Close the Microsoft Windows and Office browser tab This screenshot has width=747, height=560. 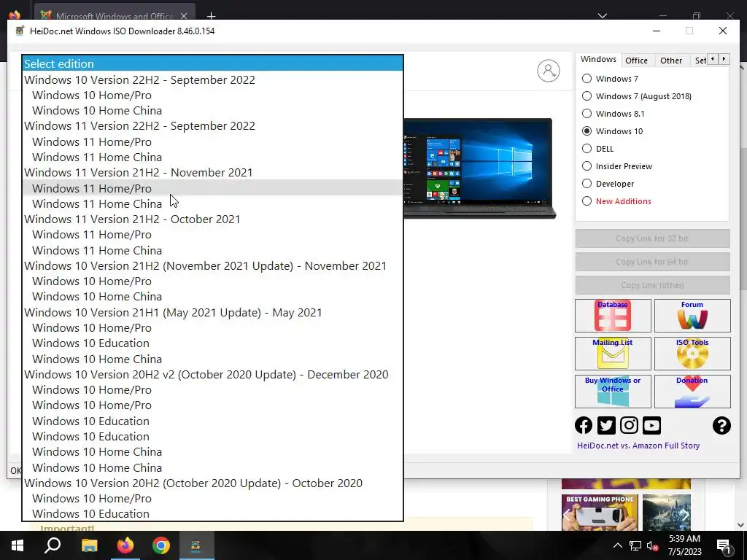[184, 16]
